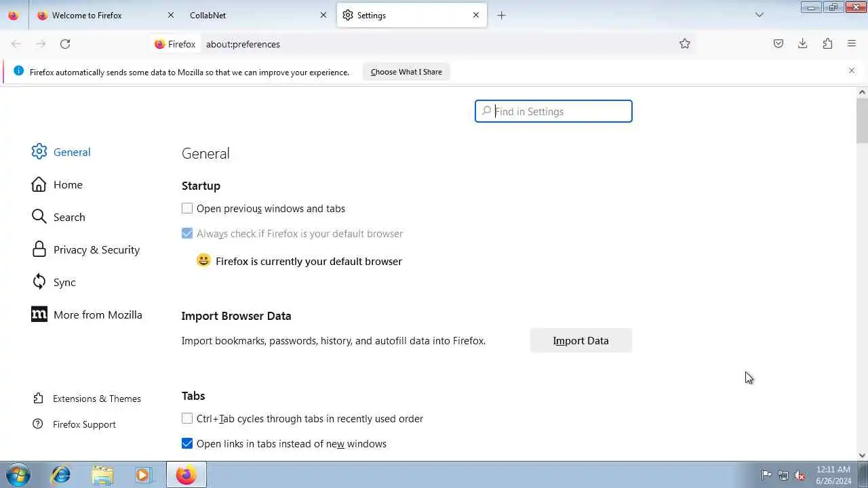Click the forward navigation arrow
This screenshot has width=868, height=488.
click(x=41, y=44)
